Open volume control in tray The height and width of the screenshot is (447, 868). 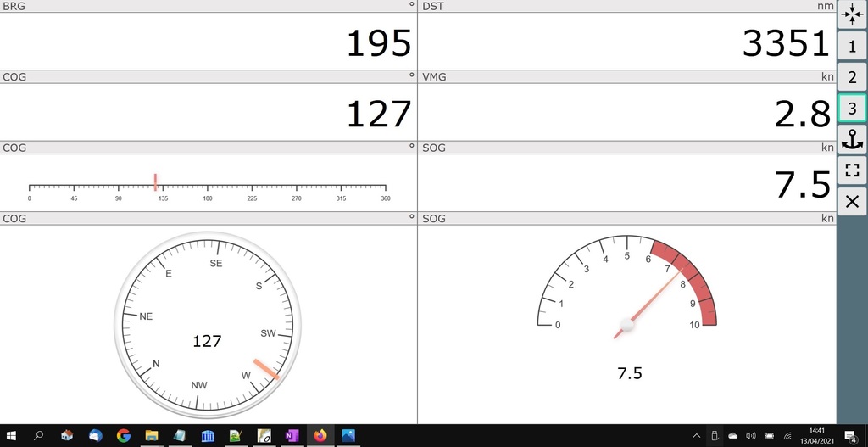click(x=751, y=436)
